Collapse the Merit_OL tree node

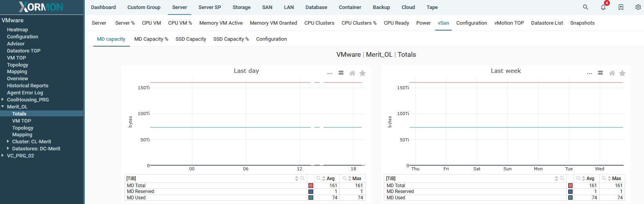tap(3, 107)
